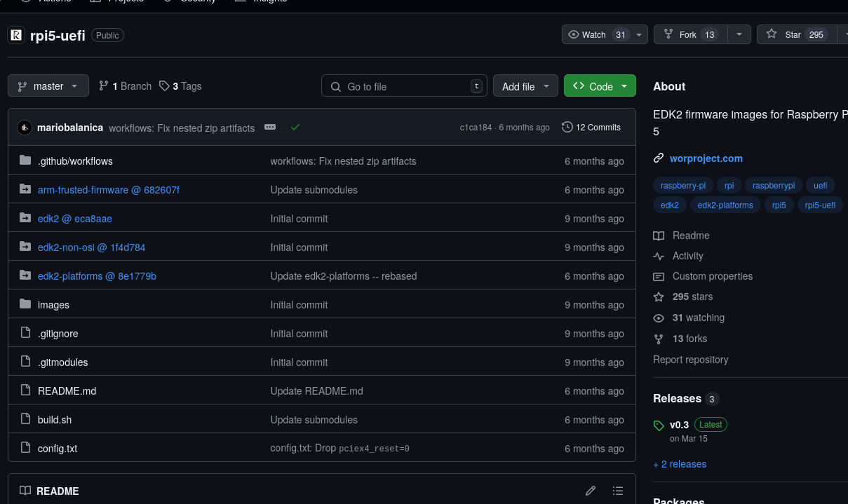The image size is (848, 504).
Task: Select the uefi topic tag
Action: tap(820, 185)
